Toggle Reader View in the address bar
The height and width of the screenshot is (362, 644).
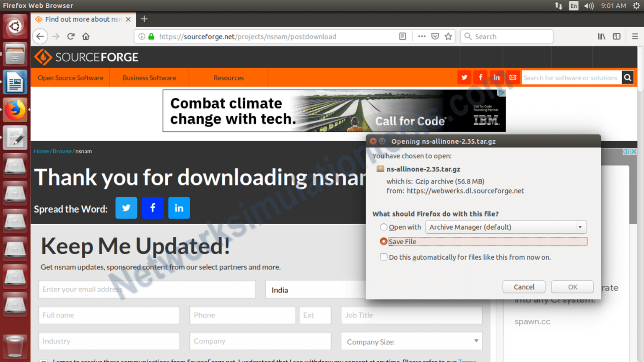click(x=402, y=36)
